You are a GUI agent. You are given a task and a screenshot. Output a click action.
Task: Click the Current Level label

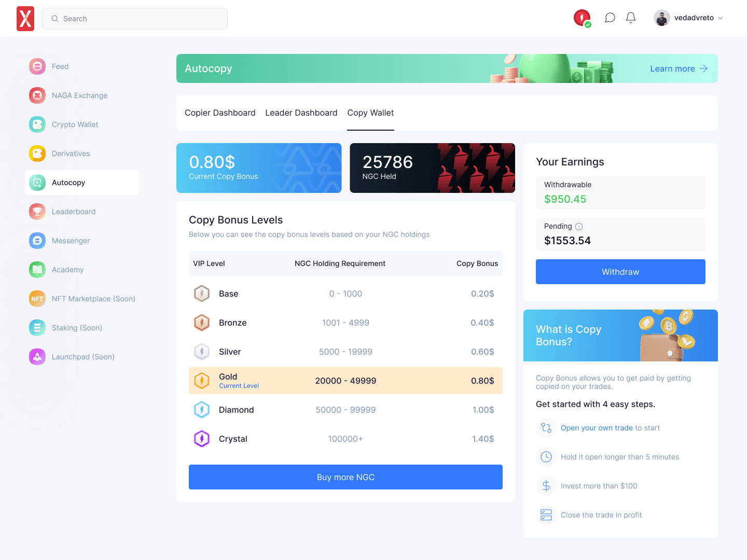click(x=239, y=386)
